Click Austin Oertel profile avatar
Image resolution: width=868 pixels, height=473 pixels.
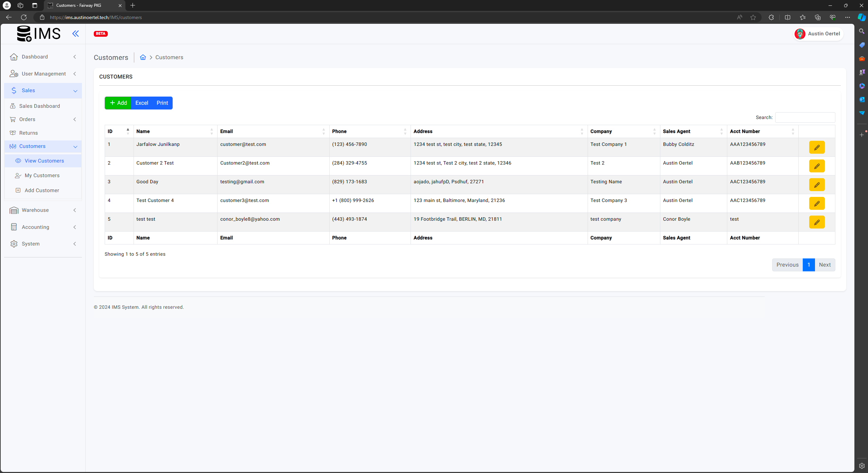(x=800, y=34)
